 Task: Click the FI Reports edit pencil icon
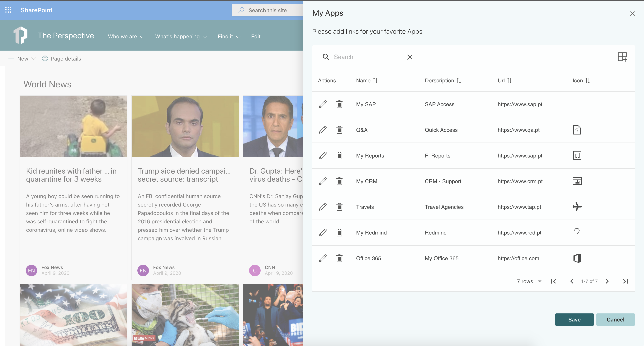click(323, 156)
